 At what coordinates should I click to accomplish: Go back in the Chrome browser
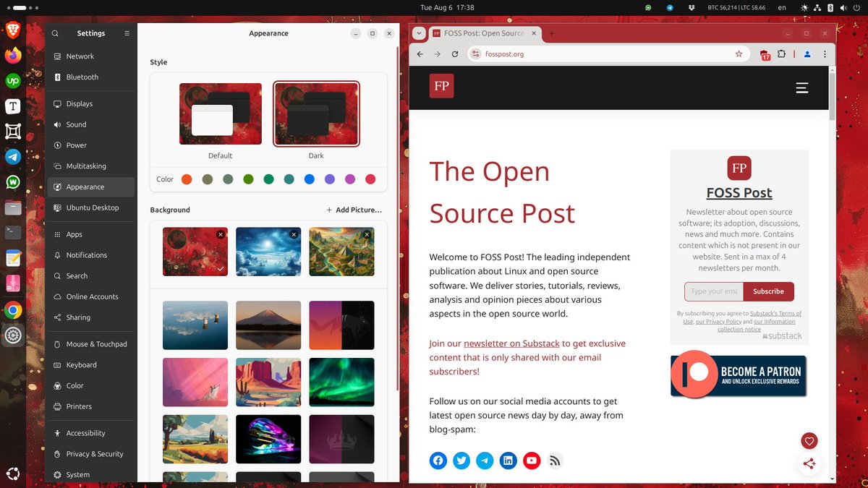[420, 54]
